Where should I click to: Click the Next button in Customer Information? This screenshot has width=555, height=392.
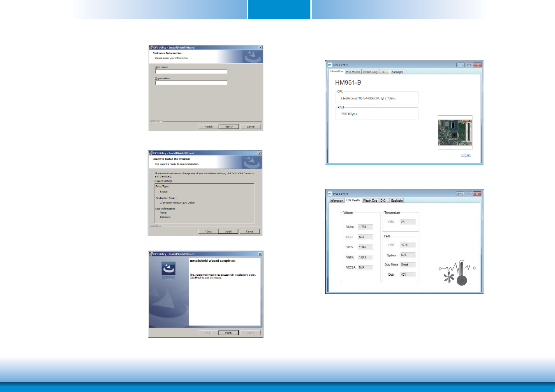(229, 127)
